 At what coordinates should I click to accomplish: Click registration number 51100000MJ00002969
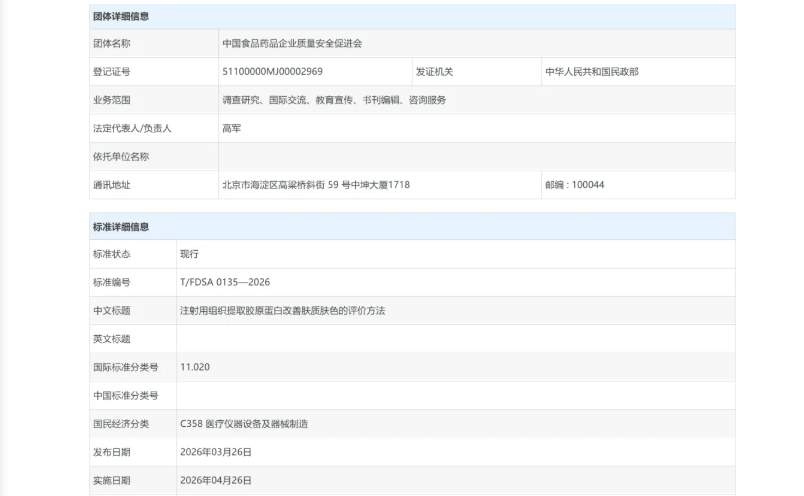[x=272, y=72]
